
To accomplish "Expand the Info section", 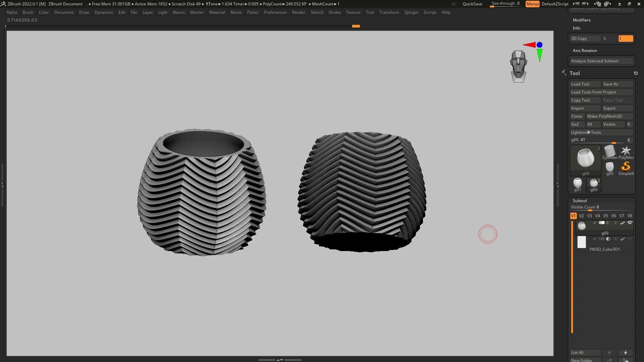I will (576, 28).
